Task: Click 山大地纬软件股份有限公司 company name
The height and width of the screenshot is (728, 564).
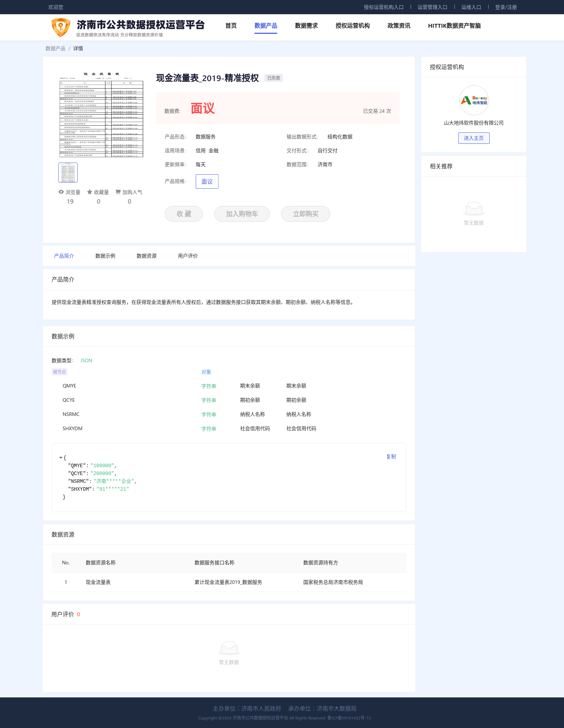Action: pos(474,123)
